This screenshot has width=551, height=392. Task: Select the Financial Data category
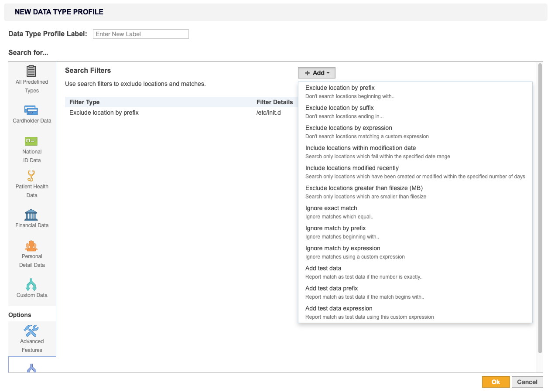(x=31, y=219)
